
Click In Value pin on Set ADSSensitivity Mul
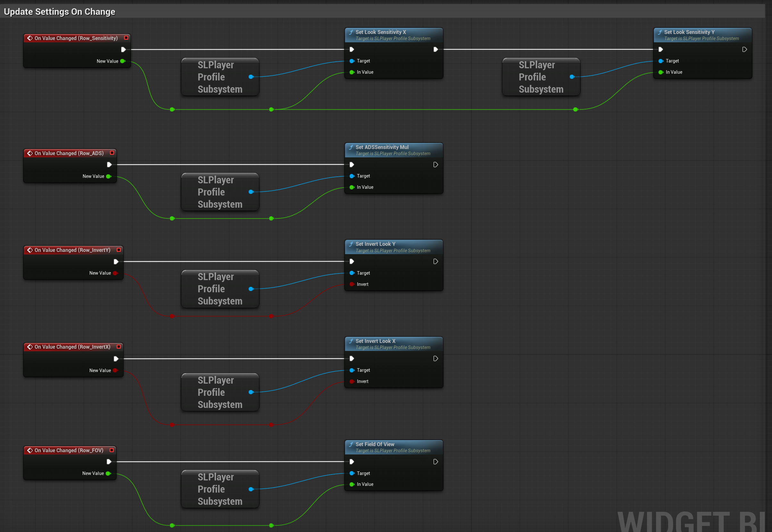(x=352, y=187)
